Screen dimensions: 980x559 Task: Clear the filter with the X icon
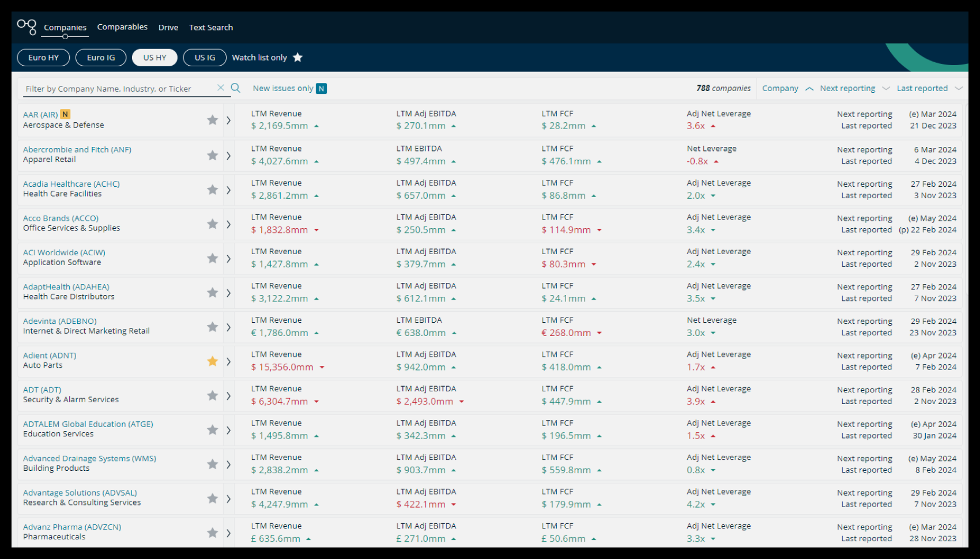pyautogui.click(x=220, y=88)
